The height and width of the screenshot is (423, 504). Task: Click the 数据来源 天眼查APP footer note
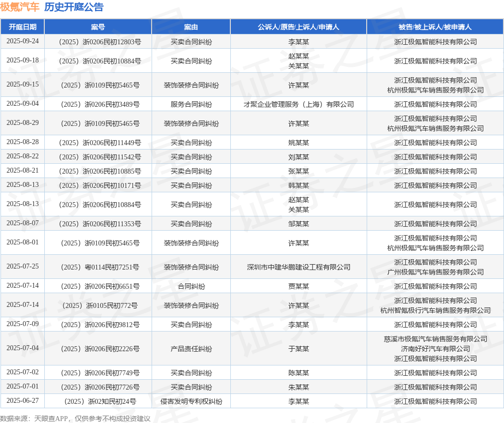pos(75,419)
